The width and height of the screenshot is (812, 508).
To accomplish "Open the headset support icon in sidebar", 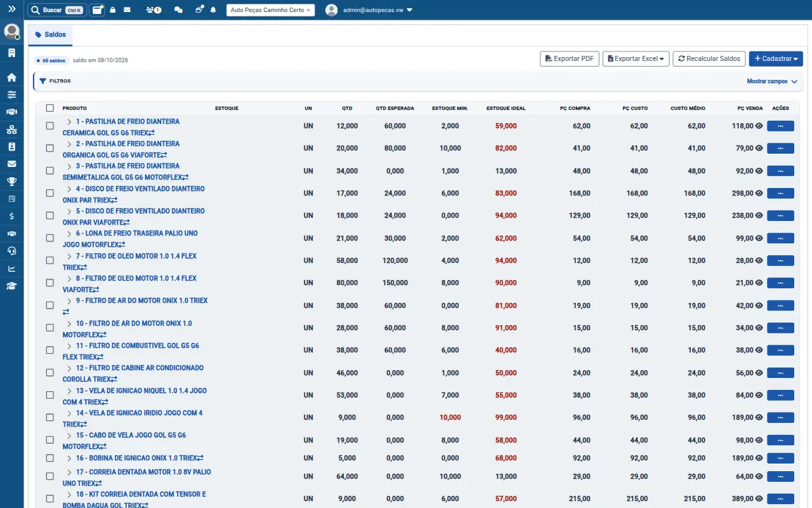I will point(11,251).
